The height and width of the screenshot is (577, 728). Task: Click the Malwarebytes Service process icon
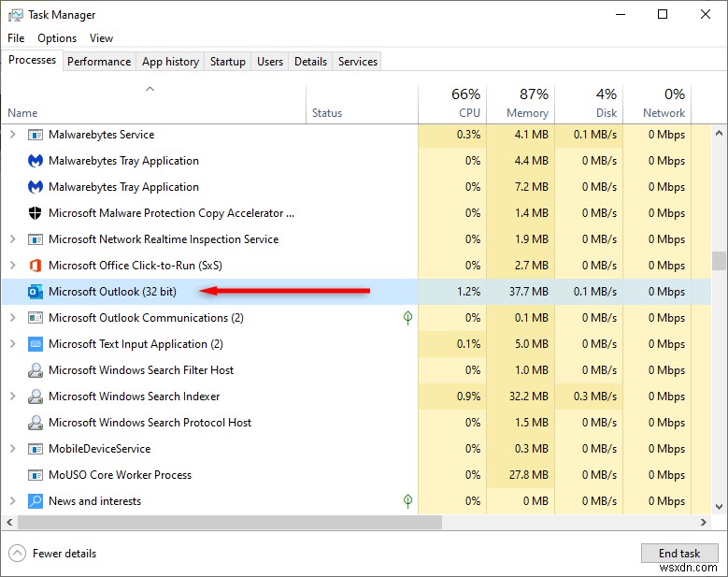point(36,135)
